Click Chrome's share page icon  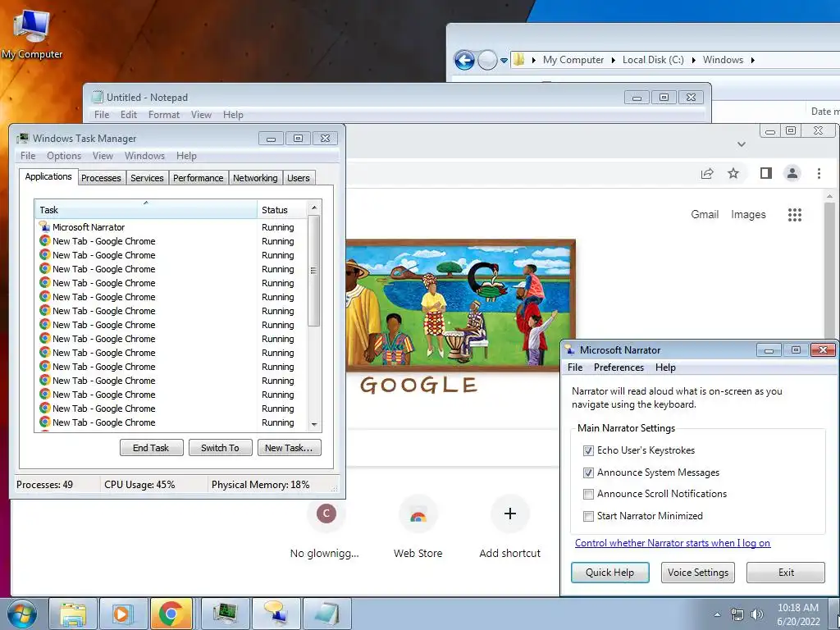coord(707,173)
